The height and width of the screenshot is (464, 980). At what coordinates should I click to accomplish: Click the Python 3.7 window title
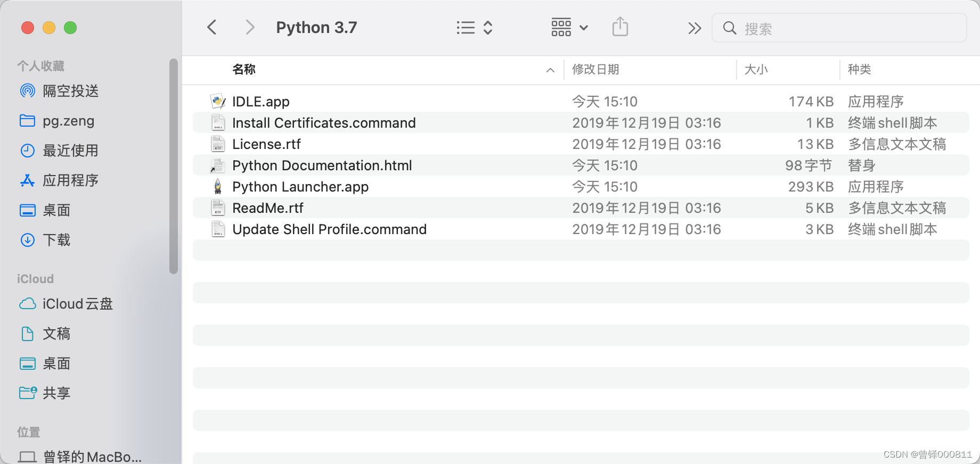[x=316, y=28]
